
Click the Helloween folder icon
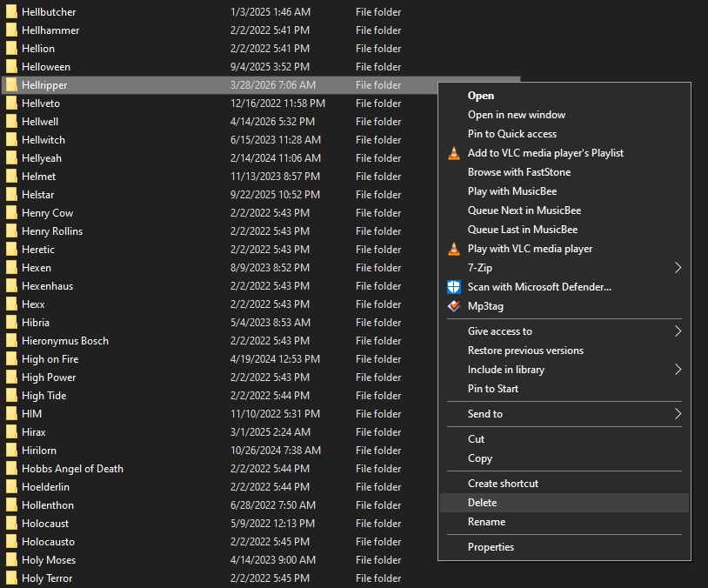tap(11, 67)
